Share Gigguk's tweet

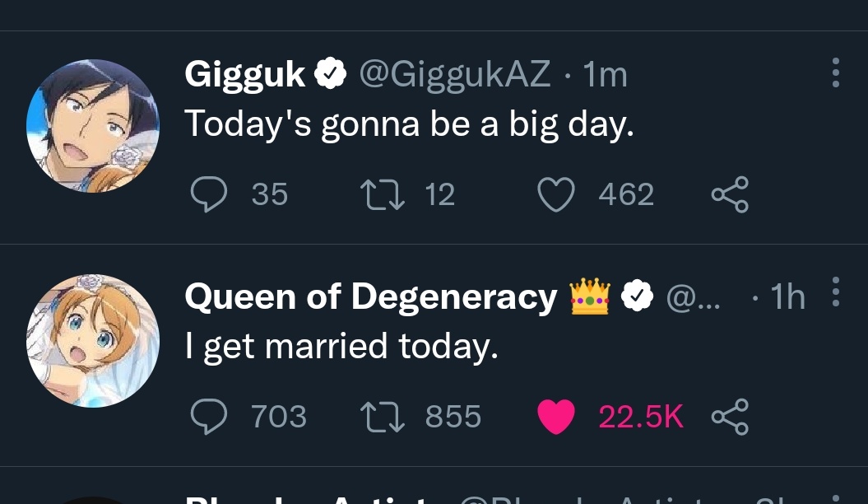coord(730,194)
